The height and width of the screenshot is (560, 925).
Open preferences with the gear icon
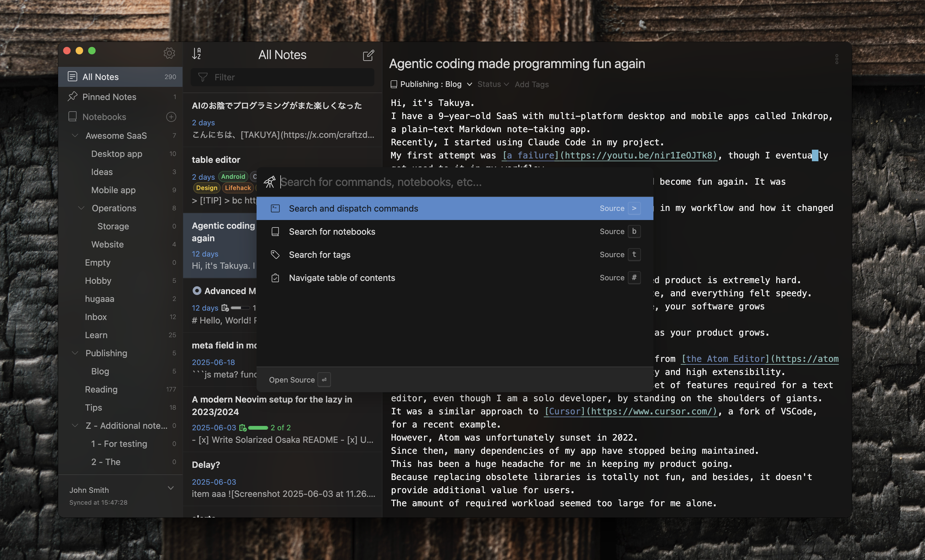click(x=169, y=53)
